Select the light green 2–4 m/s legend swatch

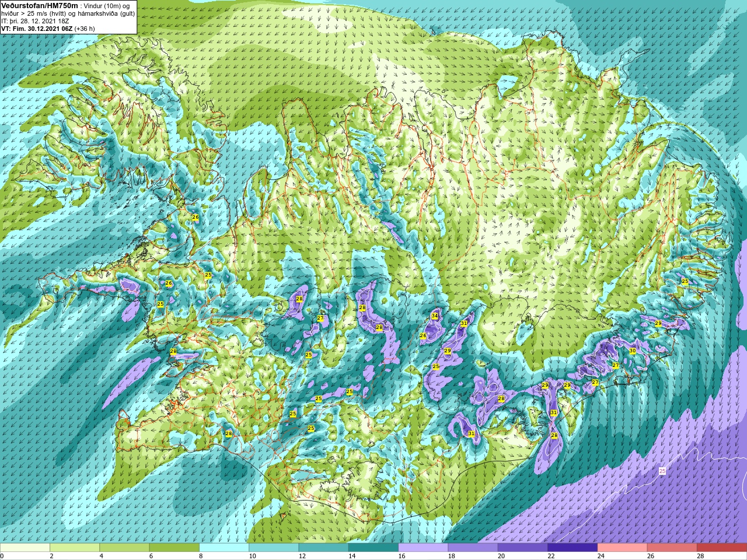pos(75,548)
